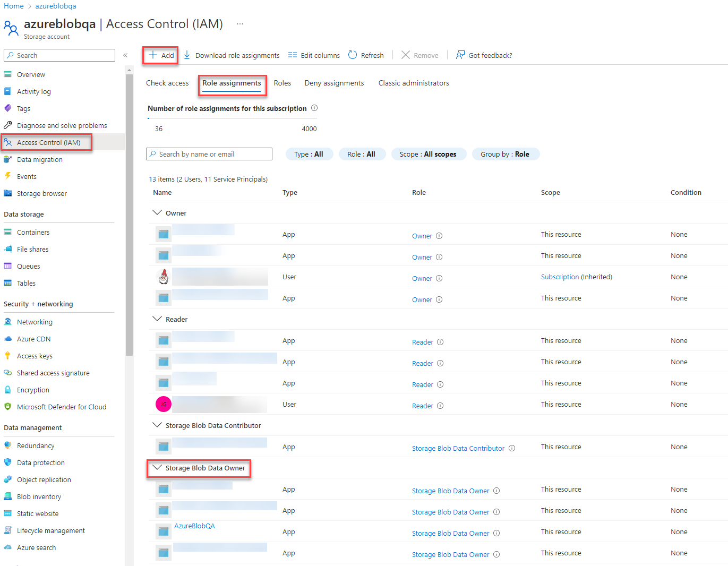This screenshot has height=566, width=728.
Task: Click the Search by name or email field
Action: pos(209,154)
